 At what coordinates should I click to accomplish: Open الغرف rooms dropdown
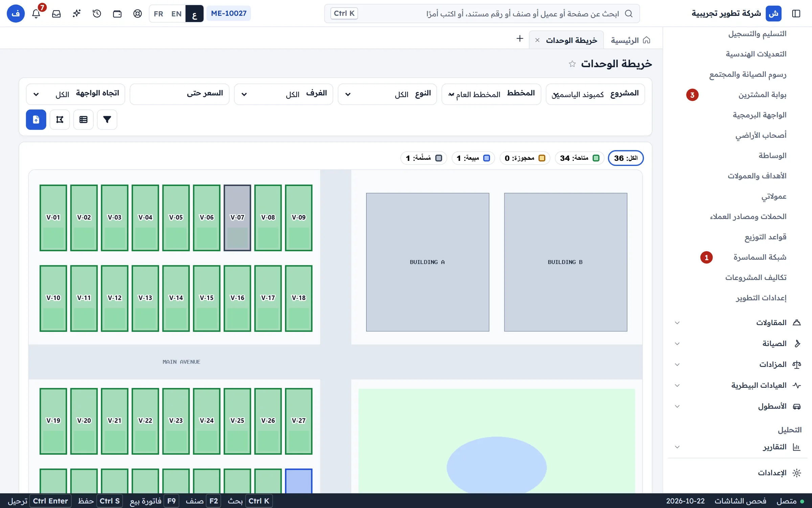(x=284, y=94)
